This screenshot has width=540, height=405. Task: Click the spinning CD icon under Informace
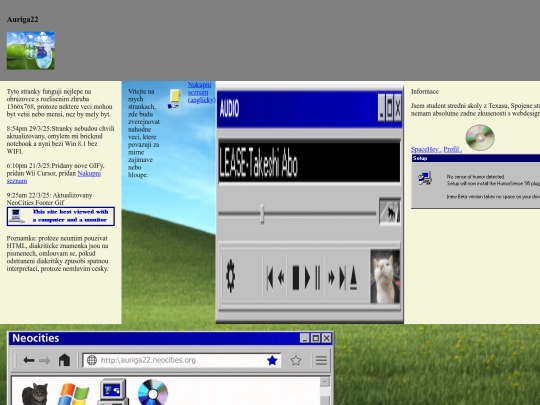pos(480,137)
